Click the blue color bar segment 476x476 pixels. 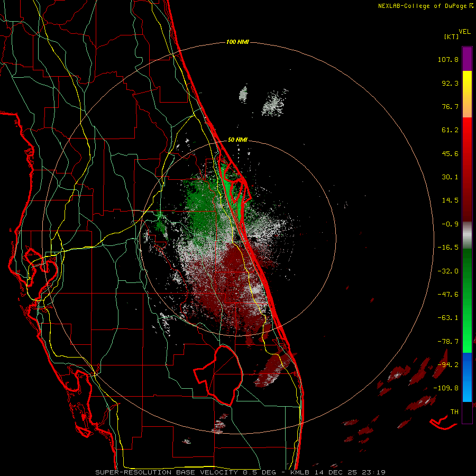pos(467,377)
